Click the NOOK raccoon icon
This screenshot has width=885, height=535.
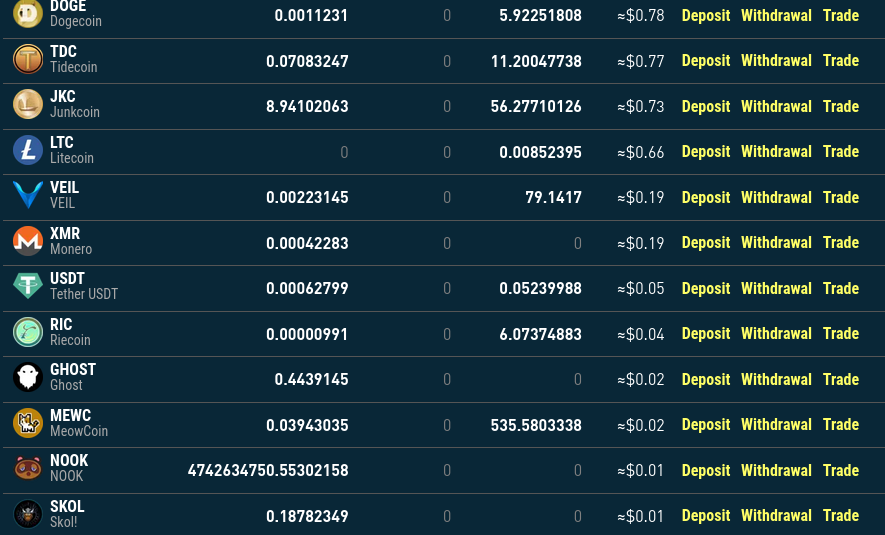(x=28, y=469)
